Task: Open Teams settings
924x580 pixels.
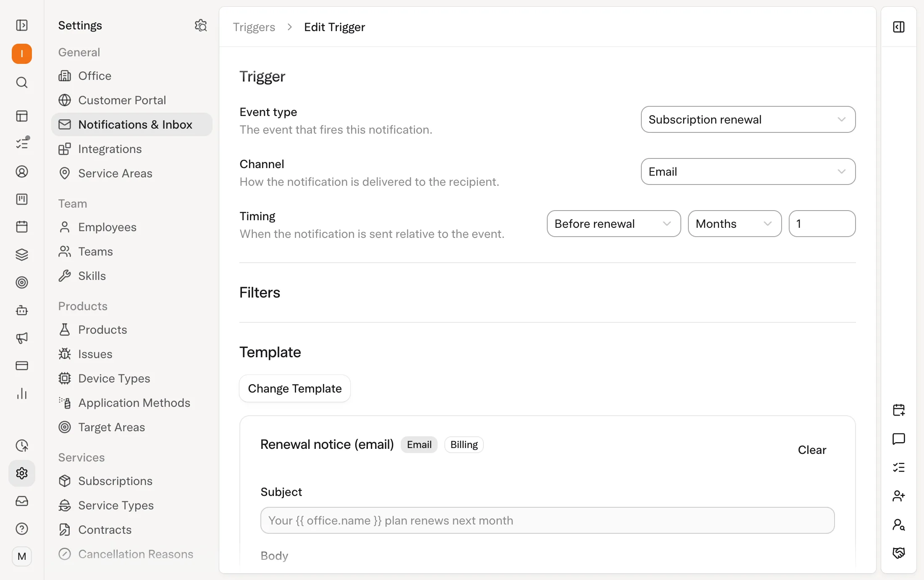Action: (132, 251)
